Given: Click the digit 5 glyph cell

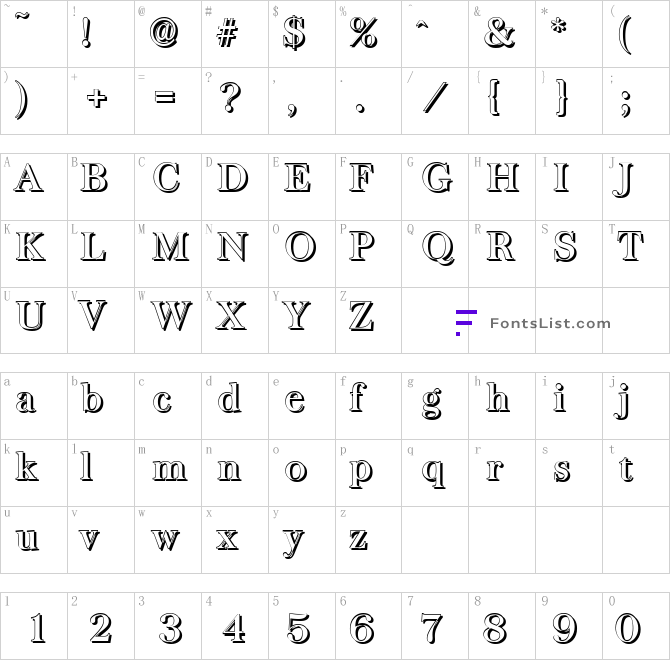Looking at the screenshot, I should 302,626.
